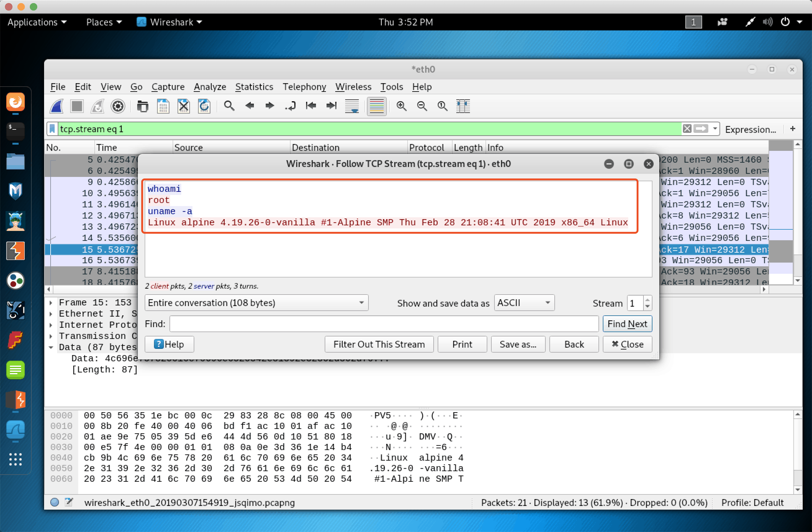Open the Telephony menu
Screen dimensions: 812x532
(304, 87)
